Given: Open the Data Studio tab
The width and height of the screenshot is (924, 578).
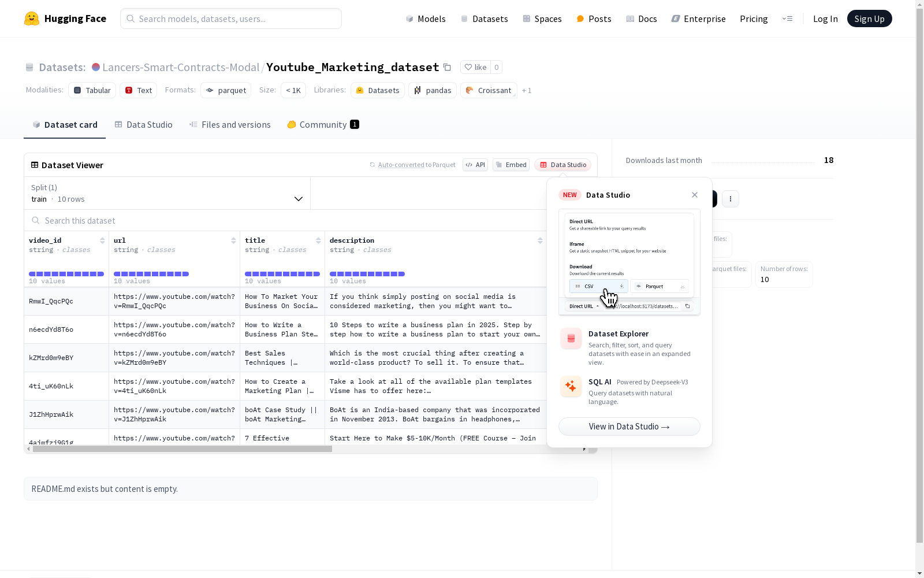Looking at the screenshot, I should coord(143,125).
